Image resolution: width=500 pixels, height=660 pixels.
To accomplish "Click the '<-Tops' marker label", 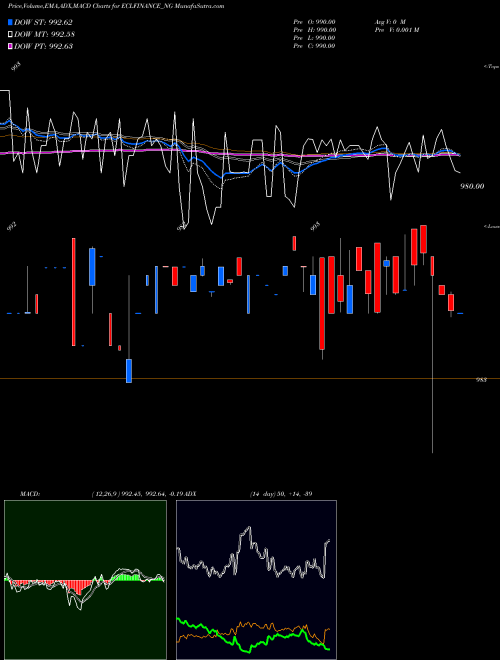I will click(x=492, y=67).
